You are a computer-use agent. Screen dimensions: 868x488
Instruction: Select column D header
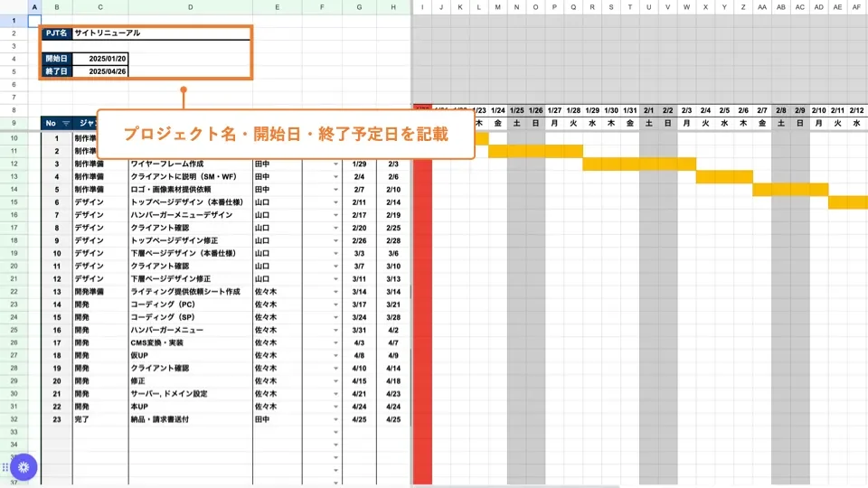pos(190,7)
